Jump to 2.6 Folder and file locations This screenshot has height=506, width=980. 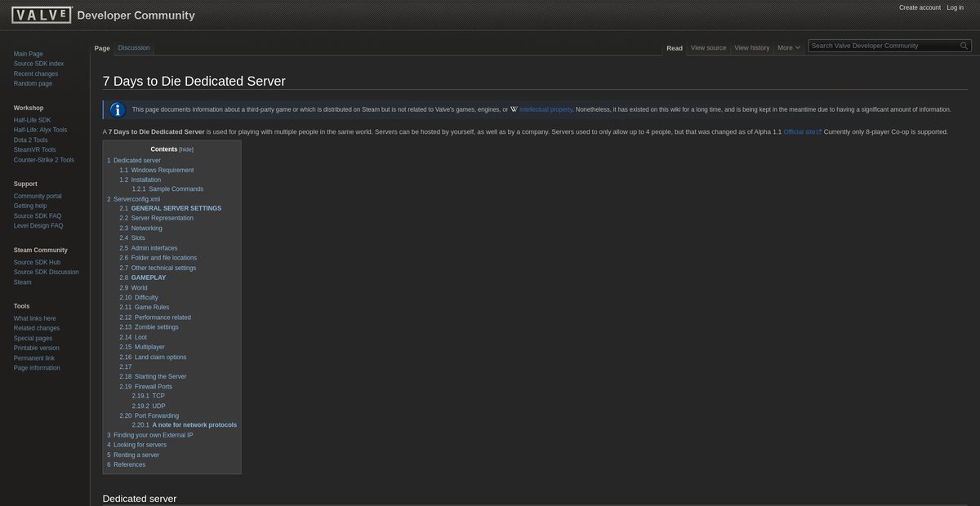(158, 258)
